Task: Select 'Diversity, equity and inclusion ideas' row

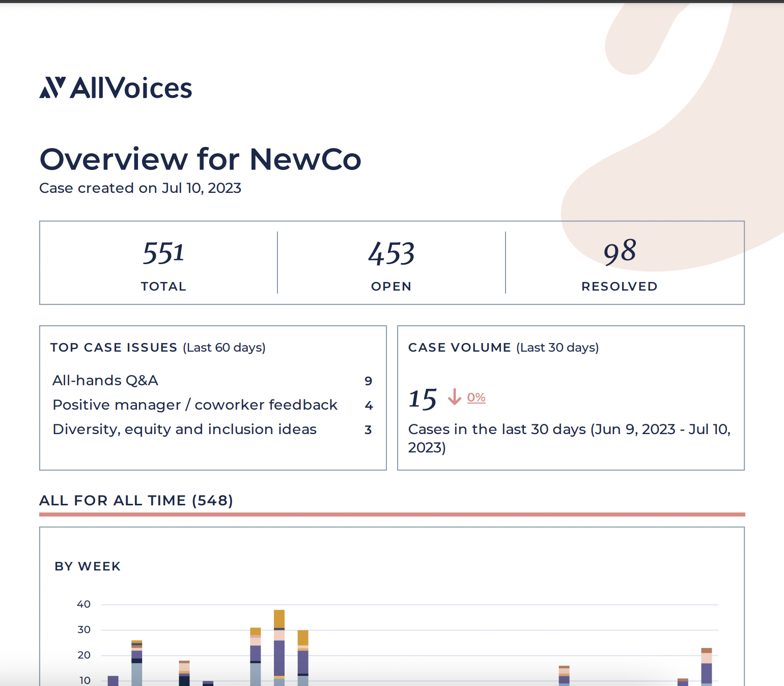Action: 213,430
